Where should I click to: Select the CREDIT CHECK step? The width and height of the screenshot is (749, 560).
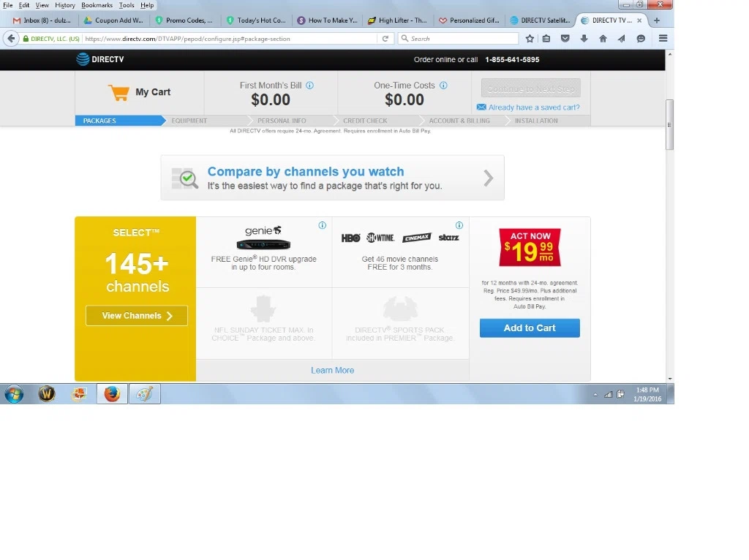(x=365, y=121)
